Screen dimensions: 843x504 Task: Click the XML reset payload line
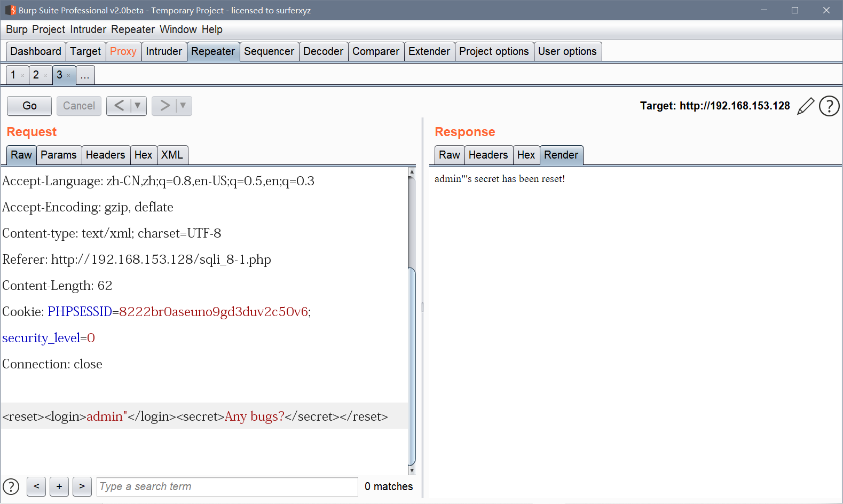click(x=195, y=416)
